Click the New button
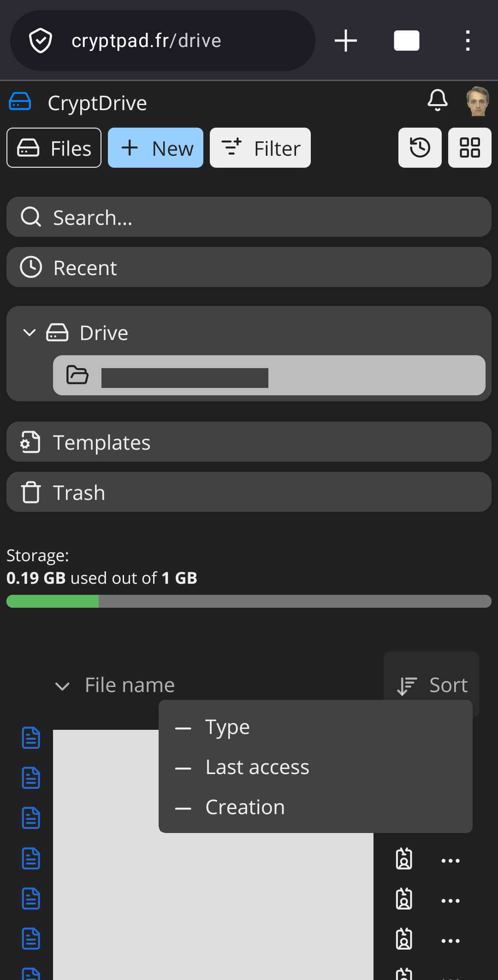The width and height of the screenshot is (498, 980). pyautogui.click(x=155, y=148)
